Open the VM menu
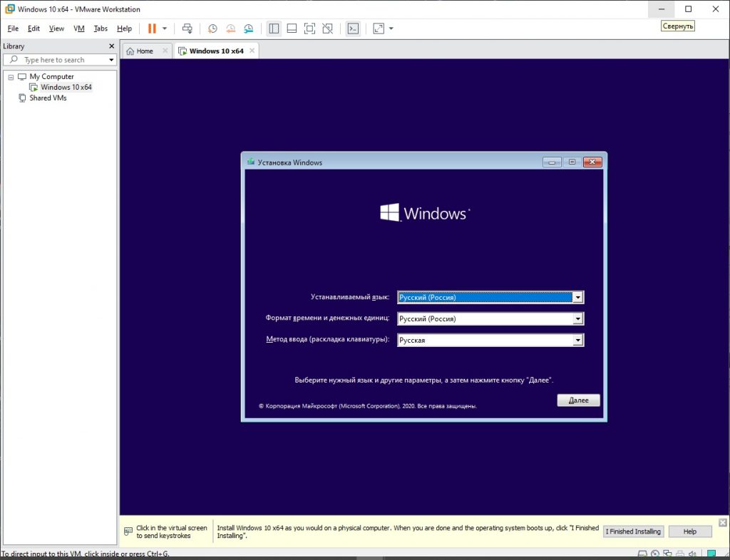This screenshot has height=560, width=730. coord(78,28)
